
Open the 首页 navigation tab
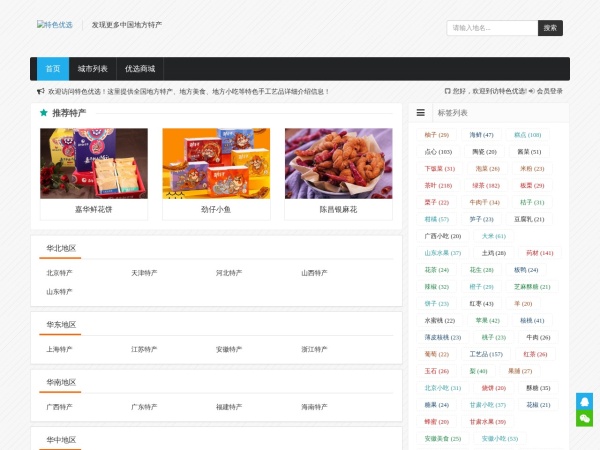click(x=53, y=69)
